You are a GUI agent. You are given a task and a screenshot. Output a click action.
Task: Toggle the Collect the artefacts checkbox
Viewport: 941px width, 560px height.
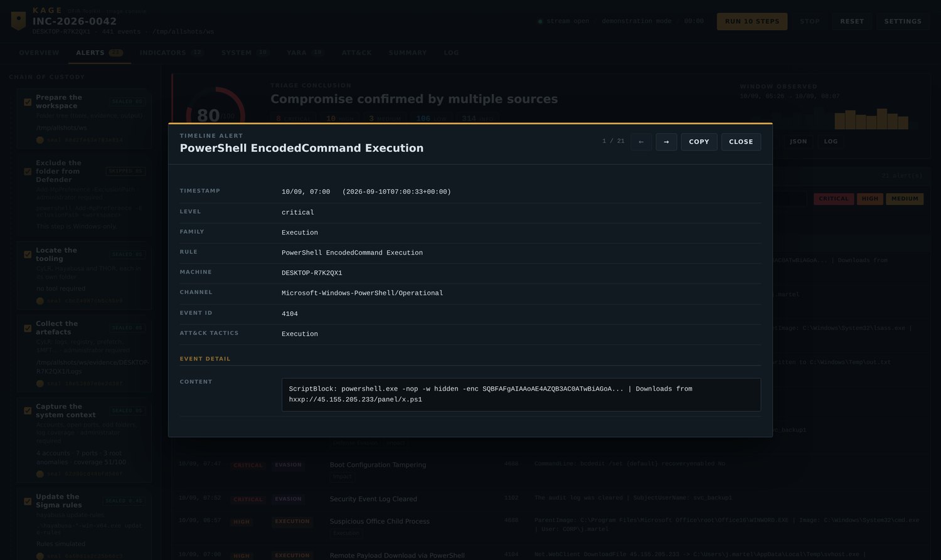pyautogui.click(x=28, y=328)
